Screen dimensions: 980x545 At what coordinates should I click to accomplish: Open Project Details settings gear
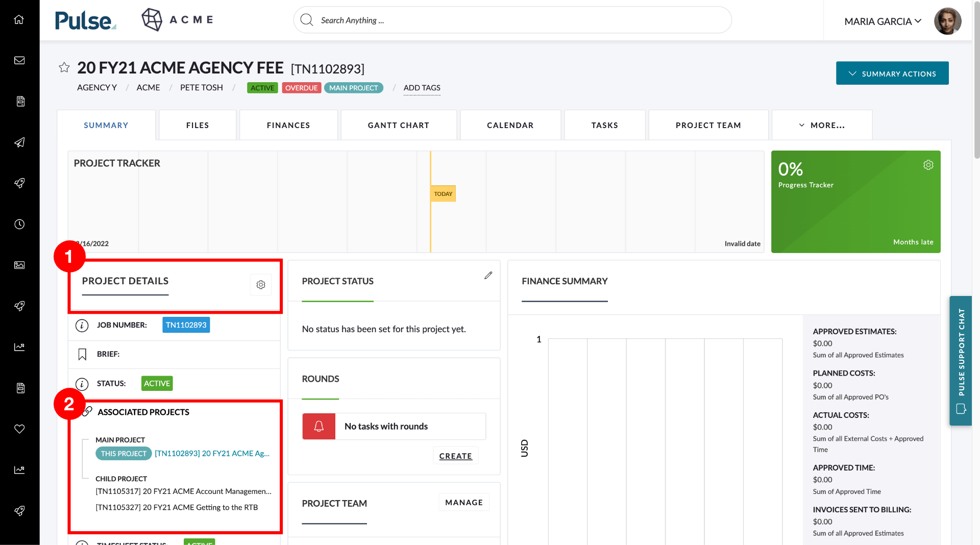coord(261,285)
